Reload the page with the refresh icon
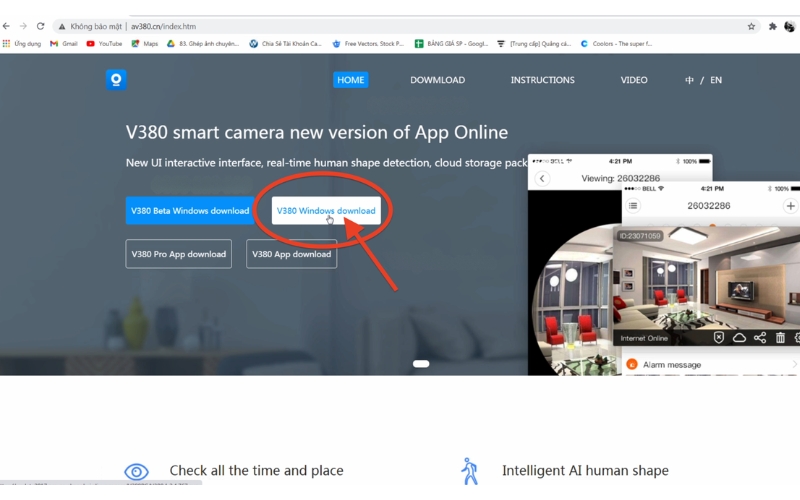 (x=40, y=26)
